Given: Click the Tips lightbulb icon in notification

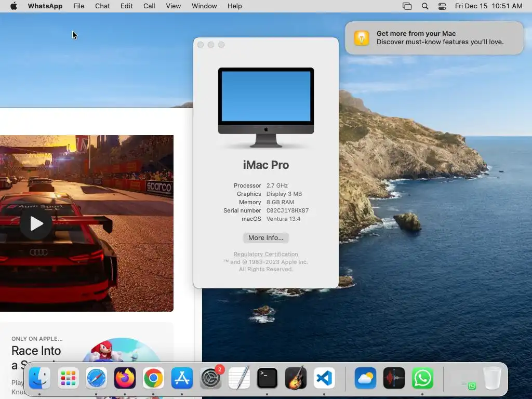Looking at the screenshot, I should pos(362,37).
